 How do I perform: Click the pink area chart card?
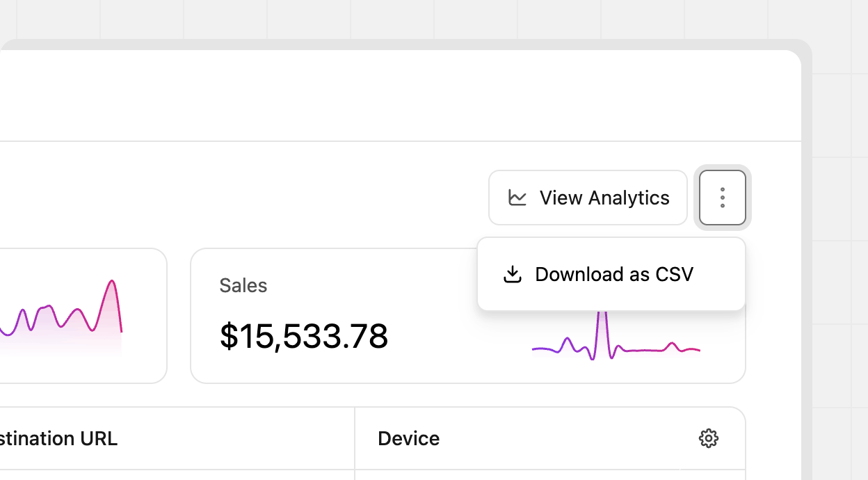click(x=83, y=316)
